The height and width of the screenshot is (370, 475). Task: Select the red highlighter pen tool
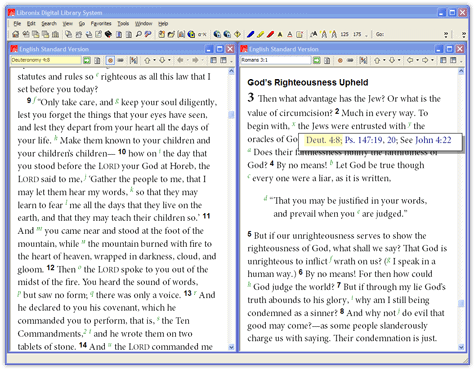pyautogui.click(x=270, y=34)
